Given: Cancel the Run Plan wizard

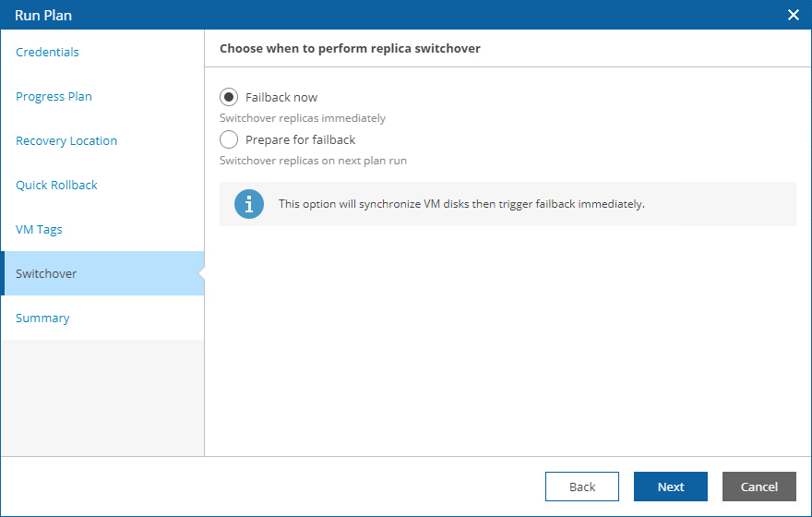Looking at the screenshot, I should (759, 487).
